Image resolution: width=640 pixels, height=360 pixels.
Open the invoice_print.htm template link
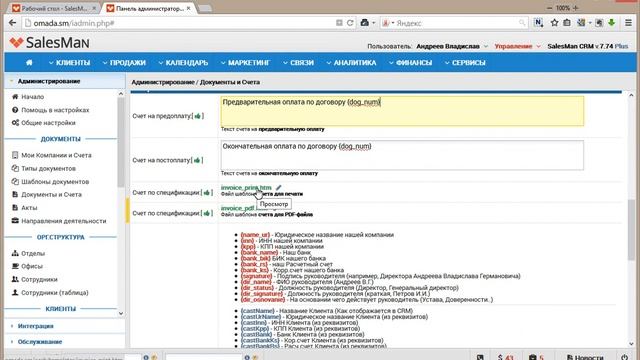(x=246, y=187)
